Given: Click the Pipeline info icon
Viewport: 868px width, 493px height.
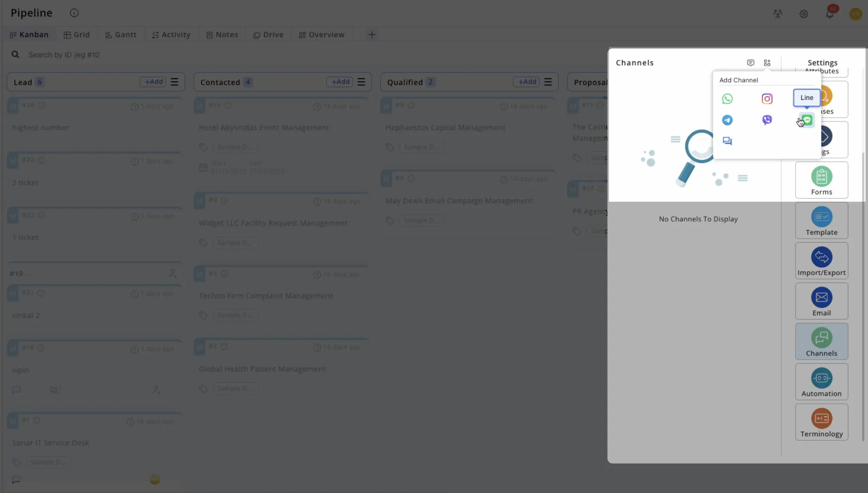Looking at the screenshot, I should pyautogui.click(x=74, y=13).
